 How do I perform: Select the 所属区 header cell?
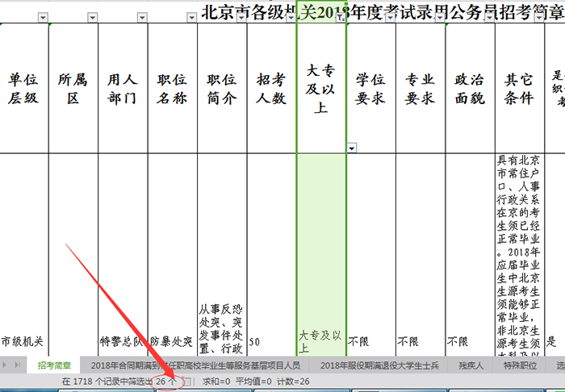[73, 89]
